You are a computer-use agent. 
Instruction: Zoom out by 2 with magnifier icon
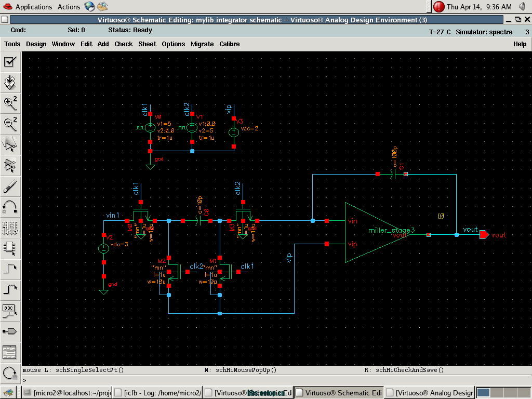(x=10, y=124)
